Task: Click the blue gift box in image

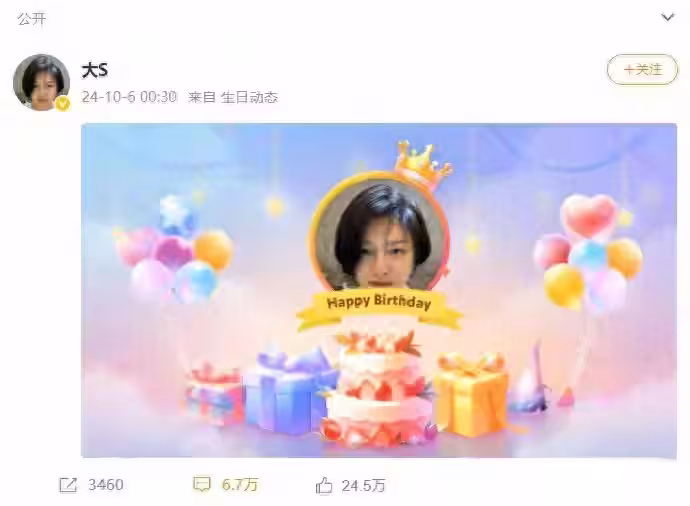Action: 288,389
